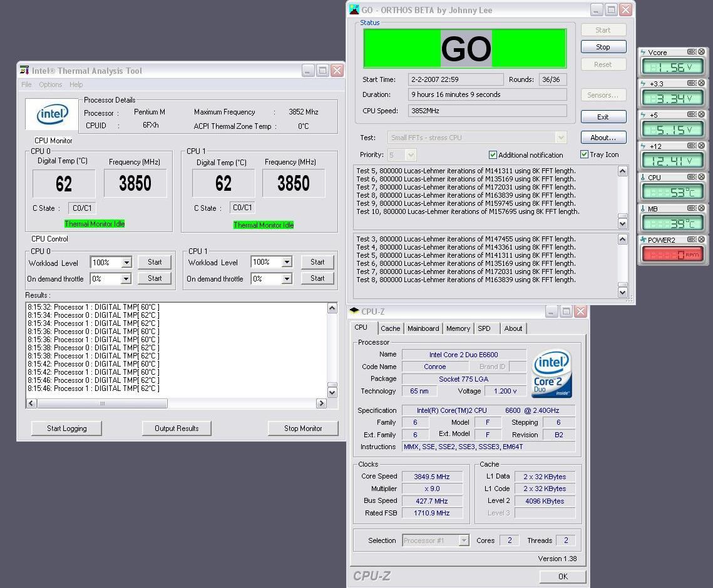Close the POWER2 fan widget

[x=702, y=240]
